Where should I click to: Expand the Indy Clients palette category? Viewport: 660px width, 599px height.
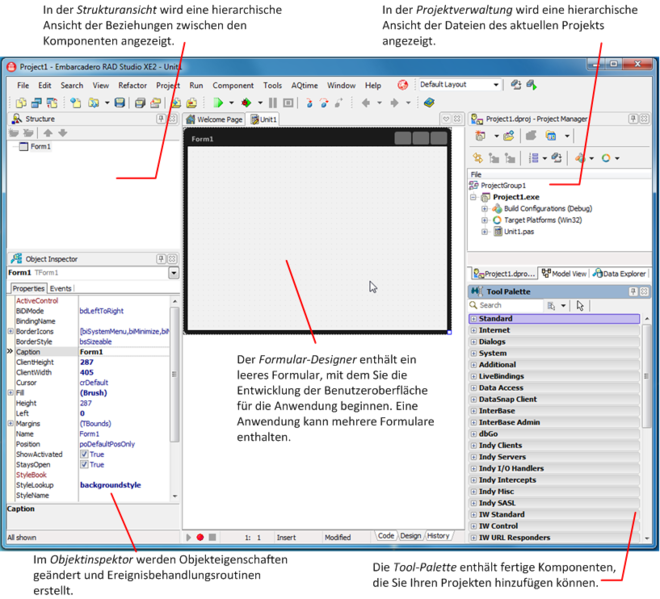pos(474,445)
